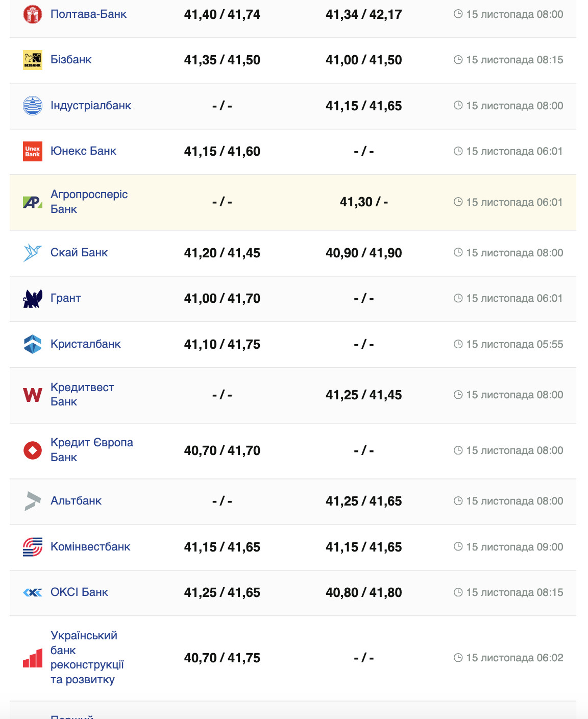This screenshot has height=719, width=588.
Task: Click the Альтбанк gray arrow logo
Action: click(33, 501)
